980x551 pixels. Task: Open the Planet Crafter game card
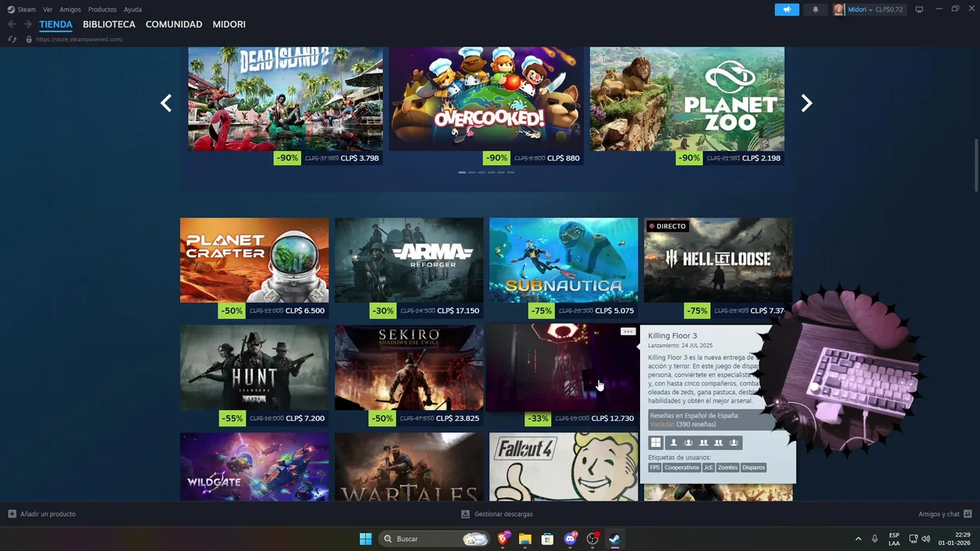pyautogui.click(x=254, y=268)
